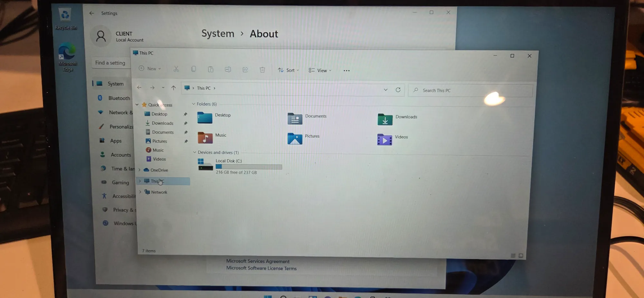Open the See more ellipsis menu
The image size is (644, 298).
pos(346,71)
